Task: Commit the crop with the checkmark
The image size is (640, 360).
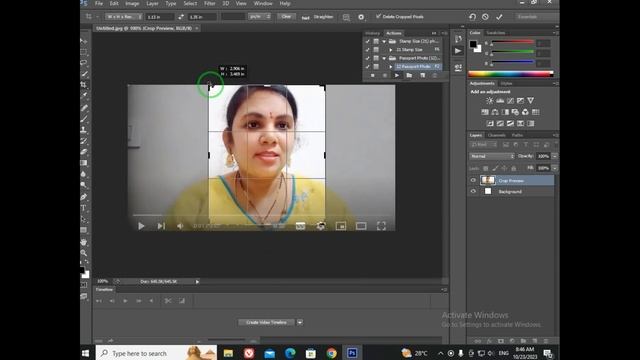Action: 499,17
